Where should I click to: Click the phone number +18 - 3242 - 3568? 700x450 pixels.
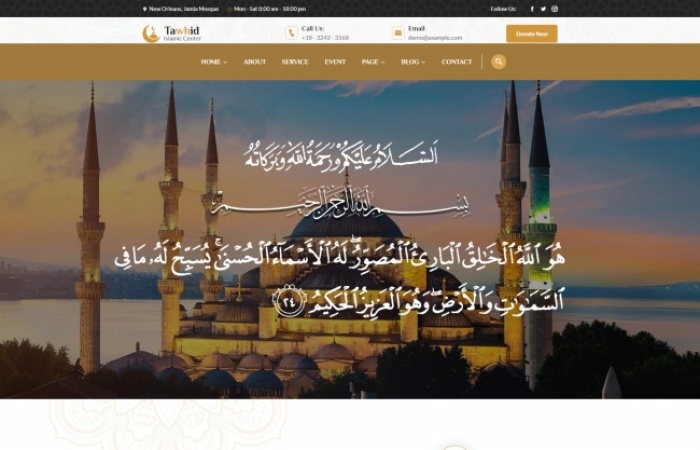click(x=325, y=38)
